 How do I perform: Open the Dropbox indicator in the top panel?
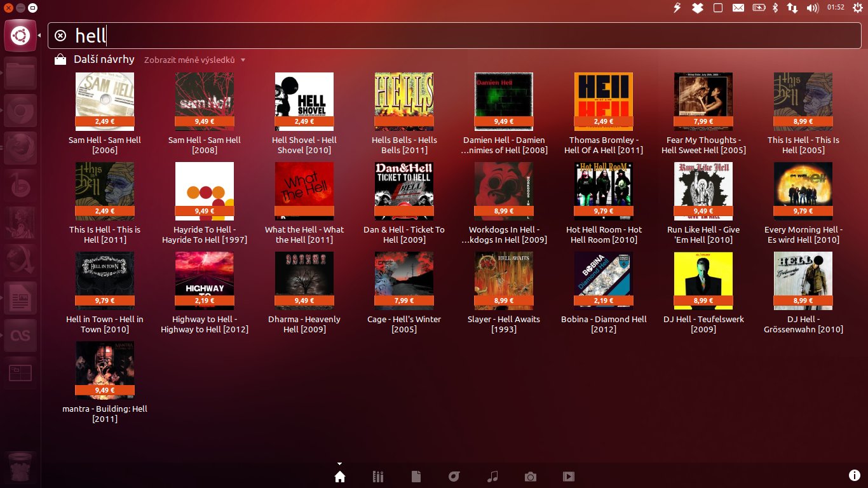pyautogui.click(x=698, y=8)
